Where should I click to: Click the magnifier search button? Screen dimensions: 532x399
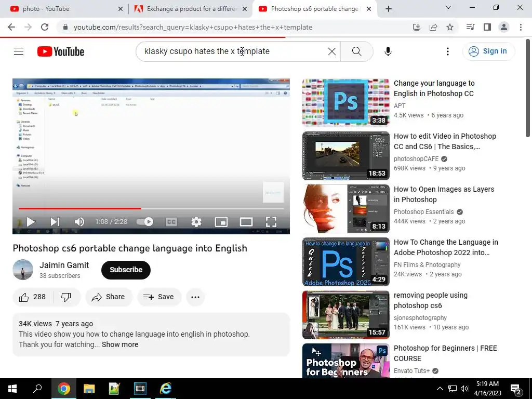click(356, 51)
